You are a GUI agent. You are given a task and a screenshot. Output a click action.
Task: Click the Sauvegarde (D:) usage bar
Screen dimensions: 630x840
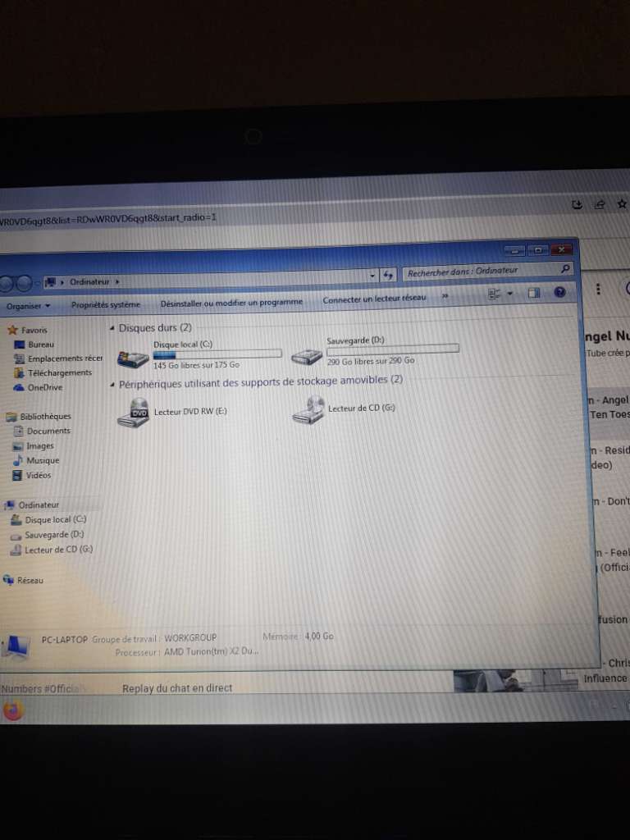pyautogui.click(x=393, y=349)
